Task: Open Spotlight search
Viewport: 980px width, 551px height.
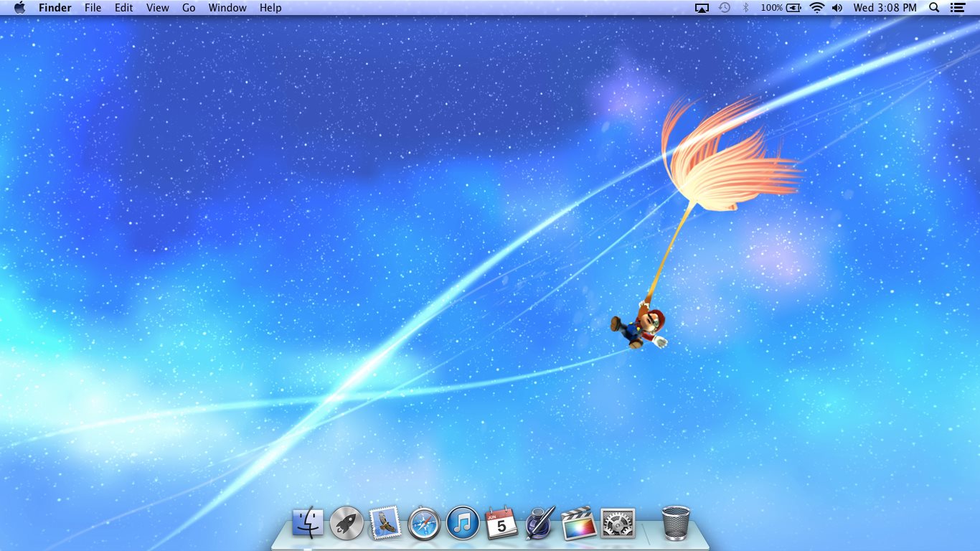Action: click(933, 8)
